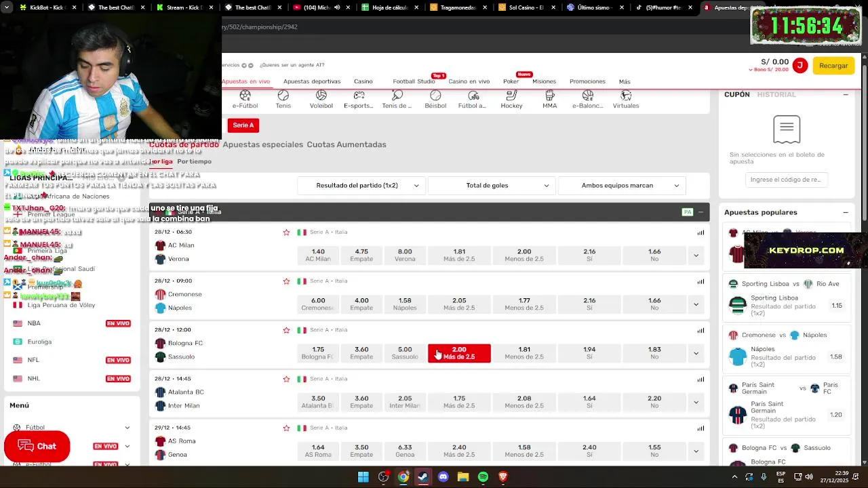Open the Casino tab
This screenshot has height=488, width=868.
(363, 81)
